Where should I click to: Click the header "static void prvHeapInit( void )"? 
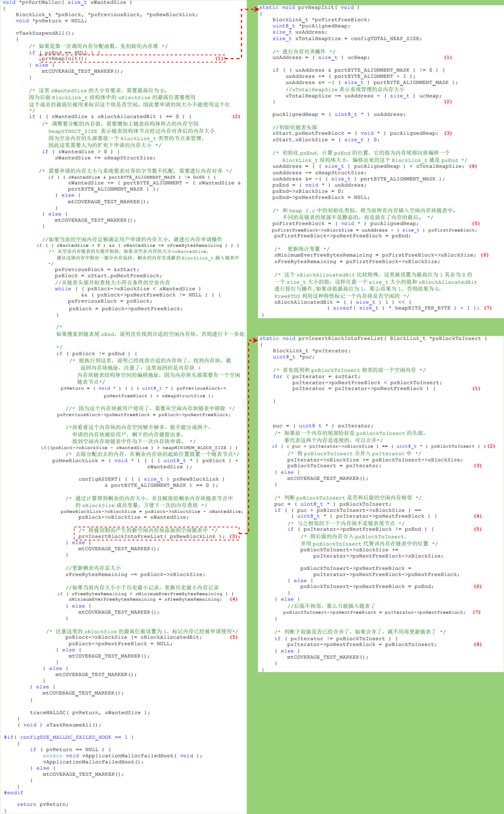pos(309,8)
